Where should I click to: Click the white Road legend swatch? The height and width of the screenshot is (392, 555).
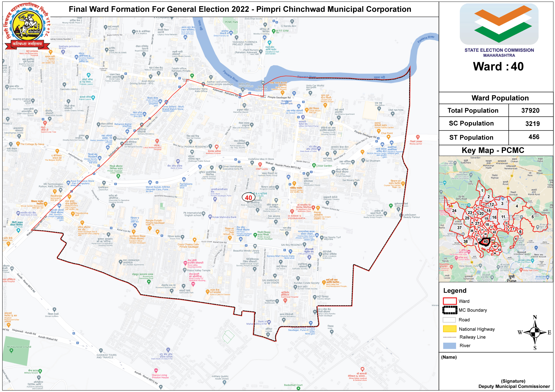coord(449,319)
